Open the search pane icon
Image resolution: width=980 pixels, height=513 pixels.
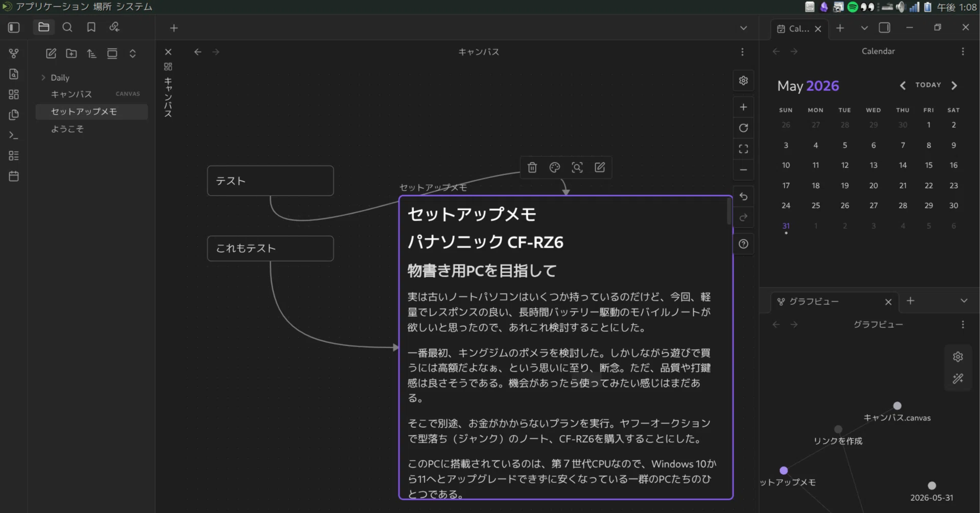[67, 27]
